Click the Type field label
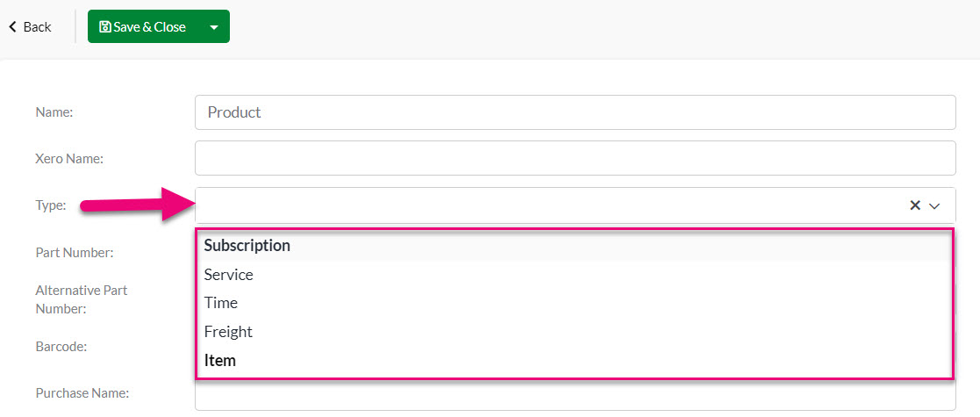This screenshot has height=417, width=980. pos(51,205)
